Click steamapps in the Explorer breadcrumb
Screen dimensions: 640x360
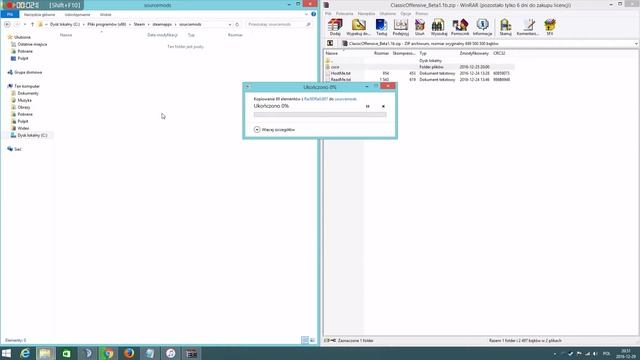(x=162, y=24)
